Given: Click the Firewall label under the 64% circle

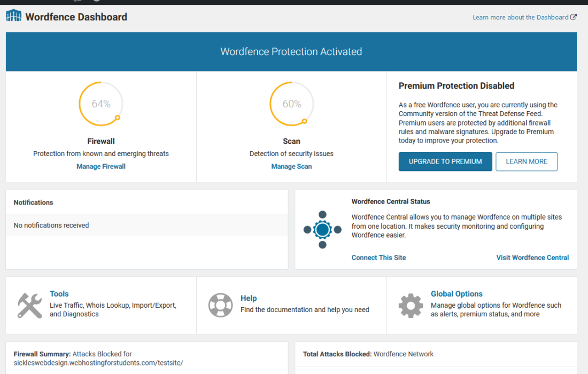Looking at the screenshot, I should tap(101, 141).
